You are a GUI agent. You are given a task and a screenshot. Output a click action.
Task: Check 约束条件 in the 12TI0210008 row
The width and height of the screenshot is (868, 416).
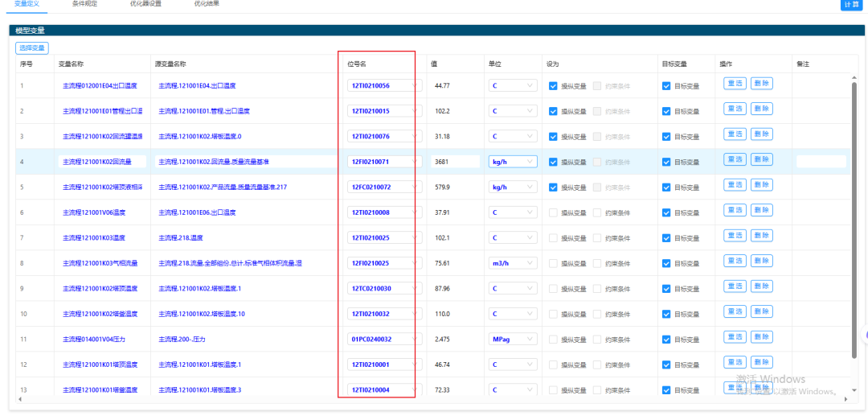click(596, 212)
